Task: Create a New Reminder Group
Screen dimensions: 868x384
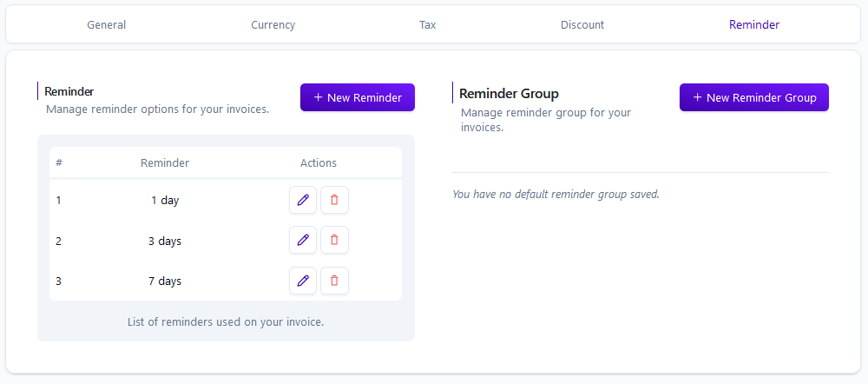Action: click(x=754, y=97)
